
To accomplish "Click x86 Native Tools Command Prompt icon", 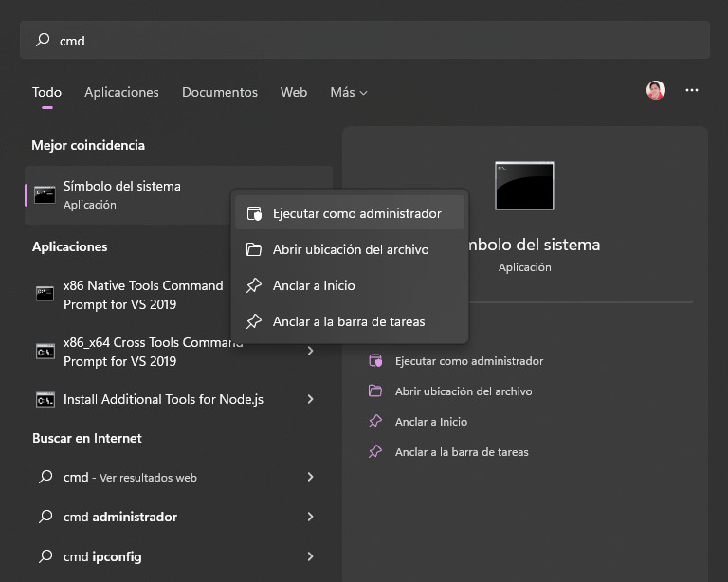I will point(45,294).
